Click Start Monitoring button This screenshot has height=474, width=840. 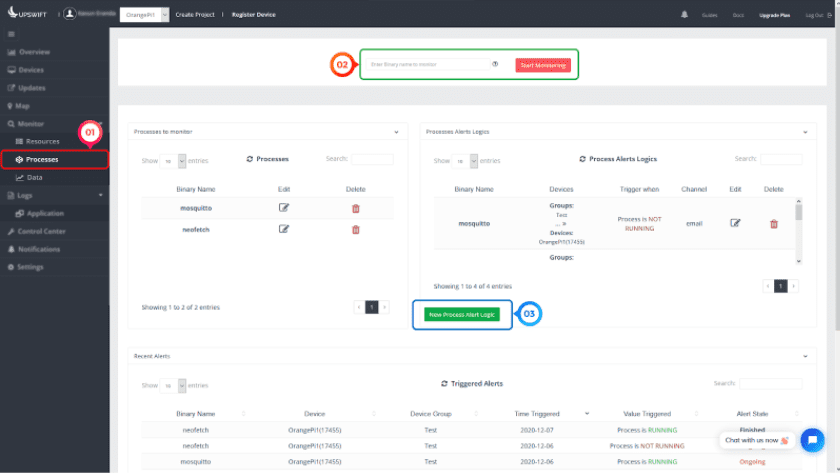click(x=543, y=65)
